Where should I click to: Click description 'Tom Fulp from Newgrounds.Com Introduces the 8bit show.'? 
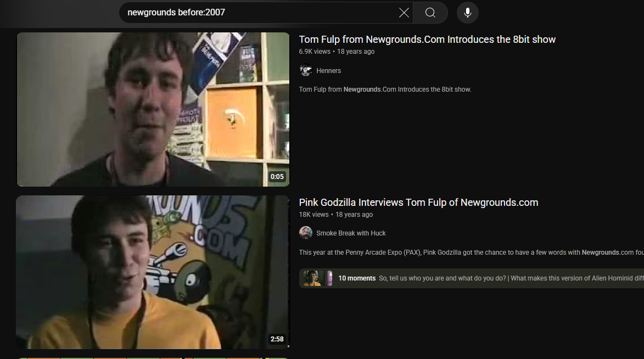pyautogui.click(x=385, y=89)
